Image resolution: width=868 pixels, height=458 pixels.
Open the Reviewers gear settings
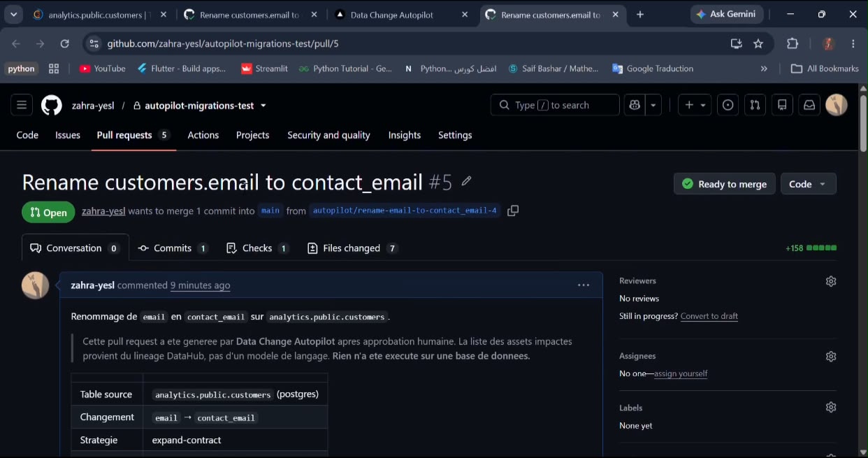click(831, 281)
